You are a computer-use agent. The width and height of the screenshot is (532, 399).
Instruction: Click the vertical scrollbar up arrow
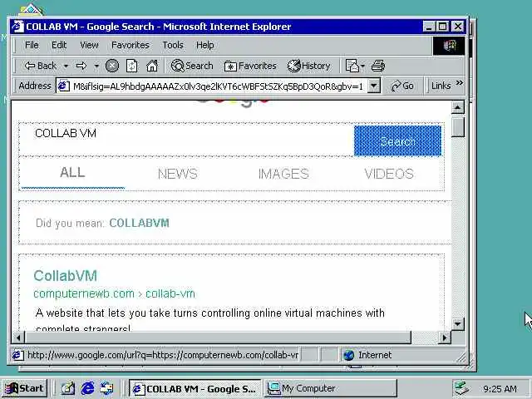[x=458, y=107]
